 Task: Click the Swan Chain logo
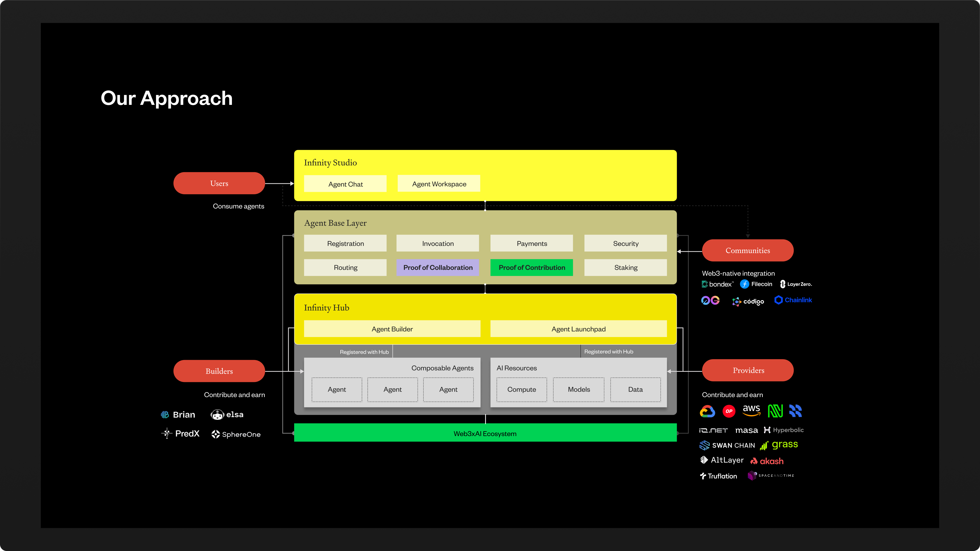(727, 445)
